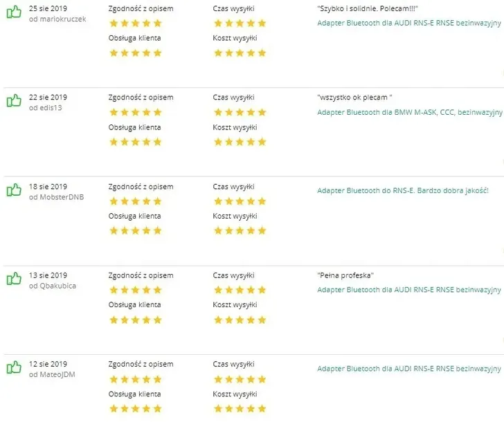Click thumbs-up icon beside edis13 review
The height and width of the screenshot is (422, 504).
pyautogui.click(x=14, y=101)
